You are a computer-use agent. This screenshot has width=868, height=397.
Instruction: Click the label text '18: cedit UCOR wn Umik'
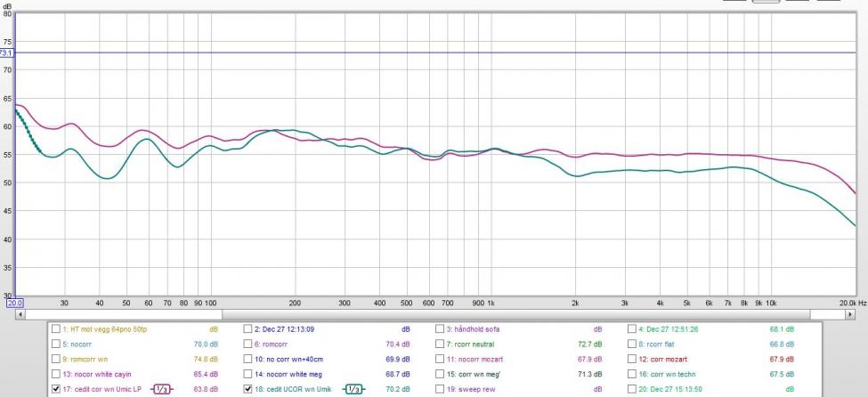tap(293, 389)
